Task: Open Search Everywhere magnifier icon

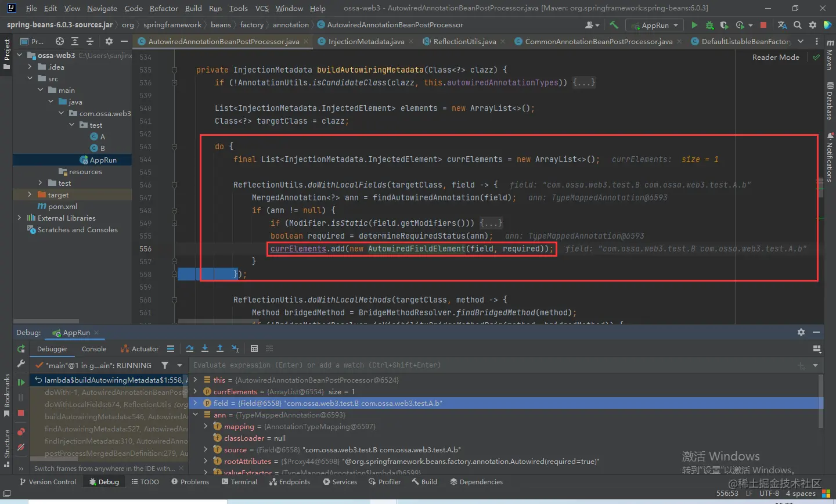Action: [x=798, y=25]
